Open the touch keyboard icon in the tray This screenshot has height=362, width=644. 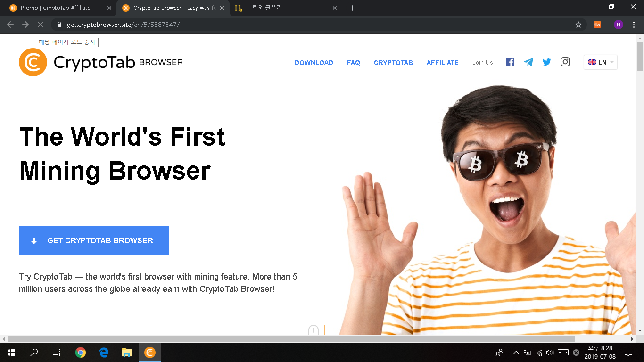click(x=563, y=353)
